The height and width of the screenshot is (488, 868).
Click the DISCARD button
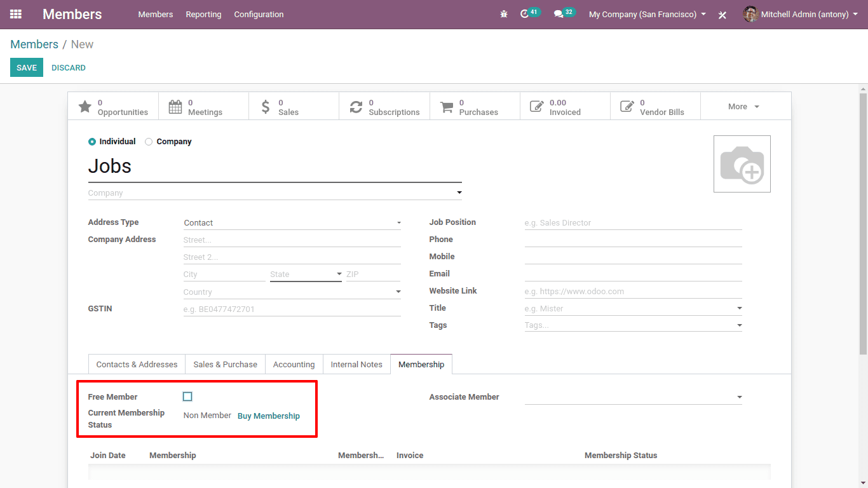[x=69, y=67]
